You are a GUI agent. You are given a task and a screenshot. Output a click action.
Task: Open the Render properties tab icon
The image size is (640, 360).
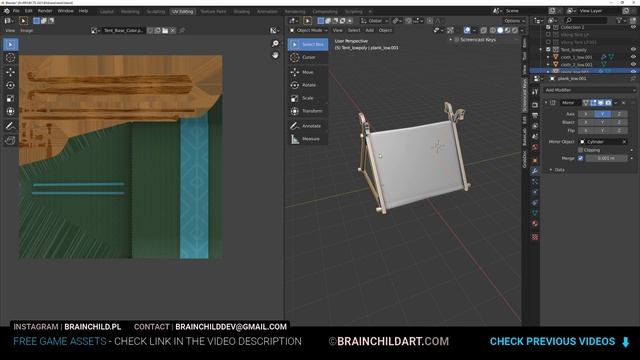[535, 105]
